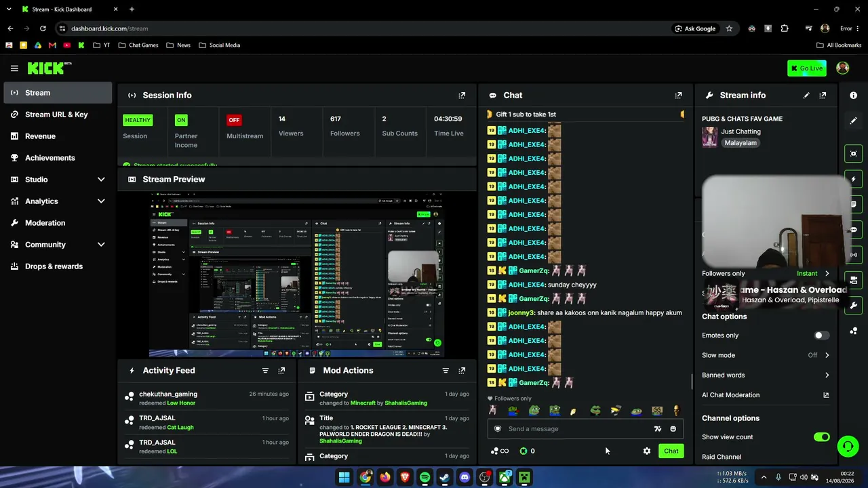This screenshot has height=488, width=868.
Task: Open the info icon on the right rail
Action: coord(853,96)
